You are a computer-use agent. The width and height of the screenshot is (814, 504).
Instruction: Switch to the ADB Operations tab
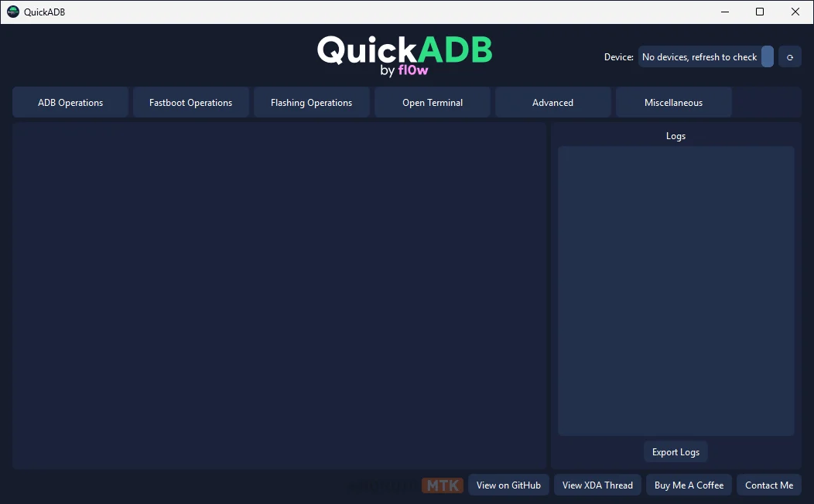click(x=70, y=103)
